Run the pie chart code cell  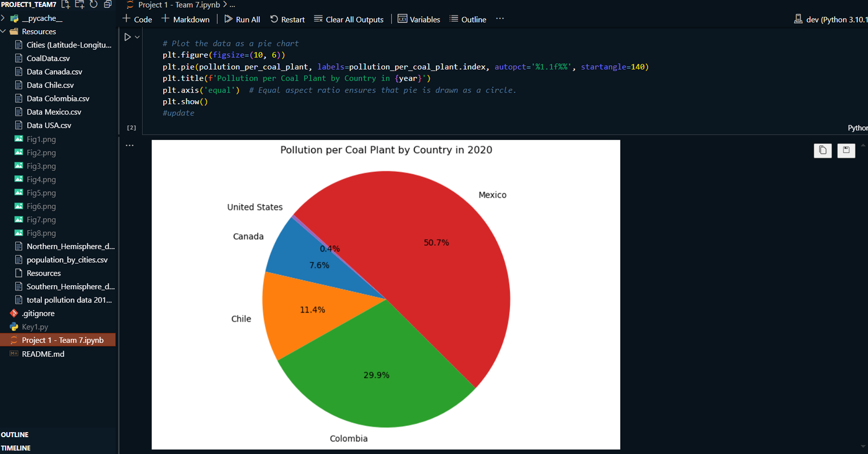pos(127,37)
